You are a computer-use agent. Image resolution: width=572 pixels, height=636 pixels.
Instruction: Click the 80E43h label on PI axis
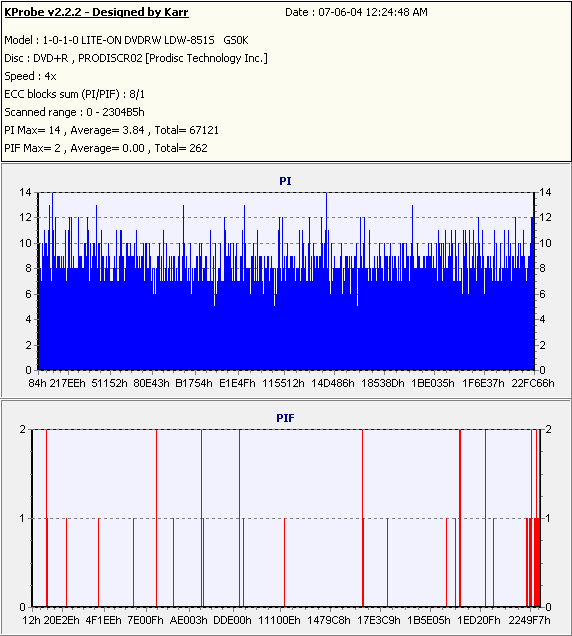(151, 383)
